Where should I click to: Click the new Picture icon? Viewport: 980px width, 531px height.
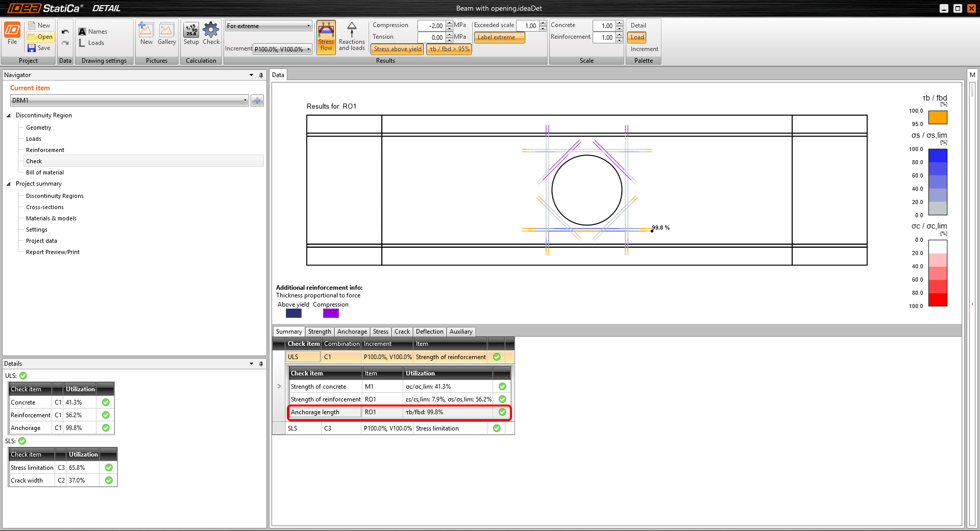(x=146, y=31)
